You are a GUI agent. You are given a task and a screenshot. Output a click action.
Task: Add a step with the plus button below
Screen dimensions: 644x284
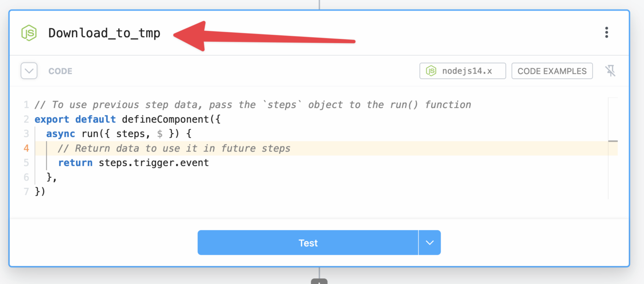[319, 281]
